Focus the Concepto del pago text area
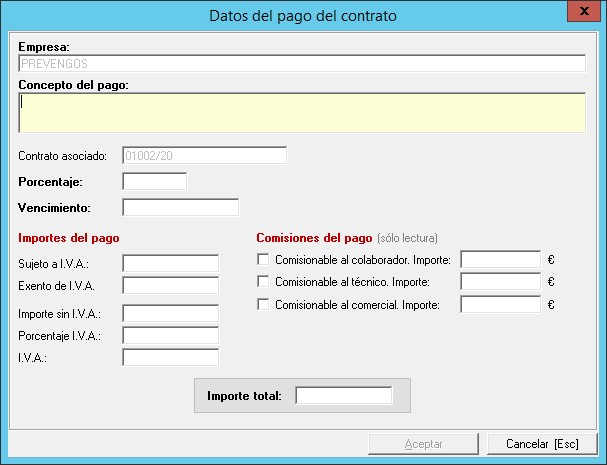 point(301,113)
